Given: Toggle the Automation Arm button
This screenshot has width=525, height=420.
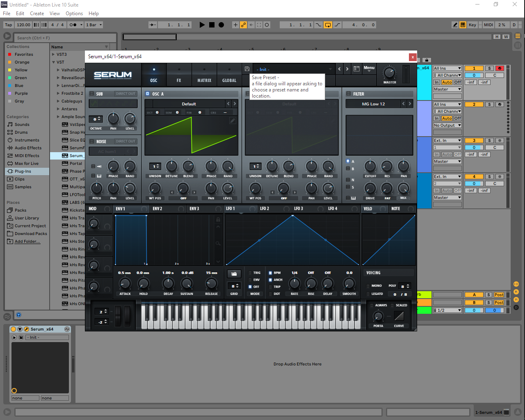Looking at the screenshot, I should point(244,25).
